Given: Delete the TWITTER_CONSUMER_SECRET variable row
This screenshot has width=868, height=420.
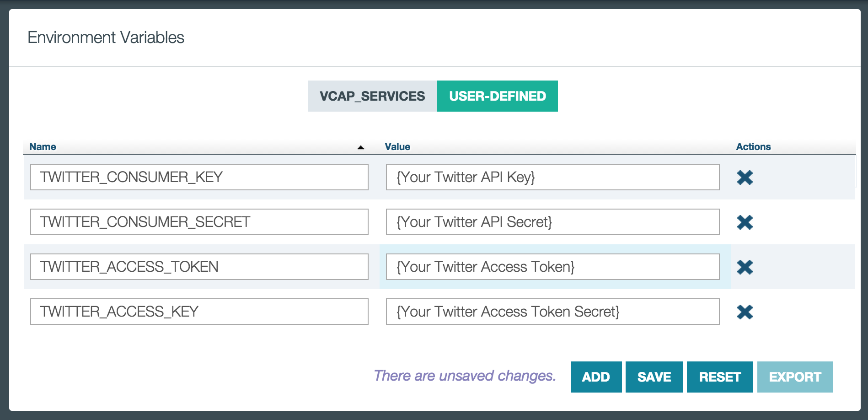Looking at the screenshot, I should 745,222.
